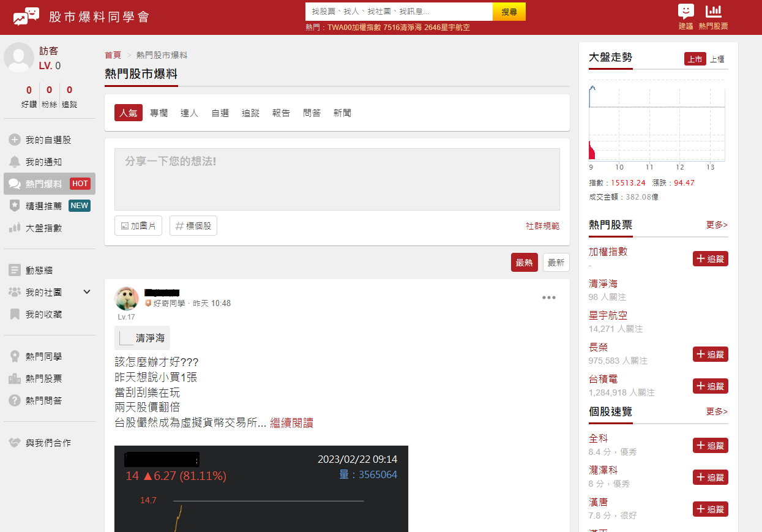The width and height of the screenshot is (762, 532).
Task: Open the 建議 feedback icon
Action: coord(685,13)
